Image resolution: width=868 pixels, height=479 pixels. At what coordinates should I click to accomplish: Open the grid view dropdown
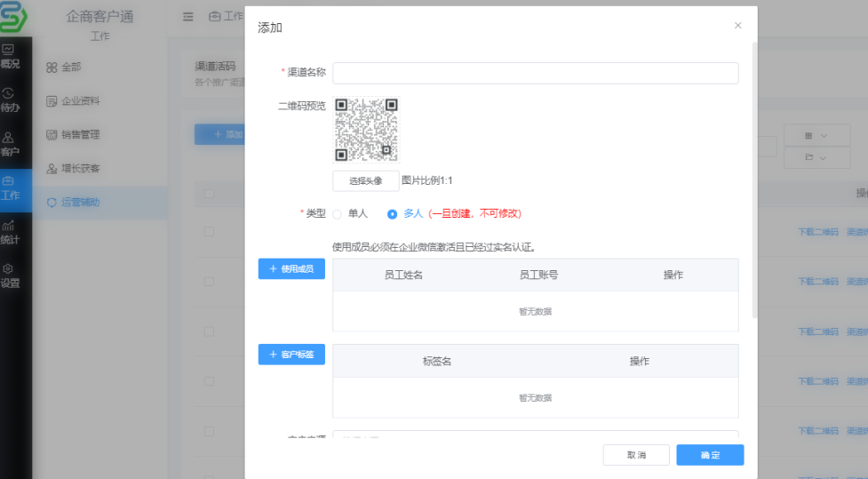click(817, 135)
